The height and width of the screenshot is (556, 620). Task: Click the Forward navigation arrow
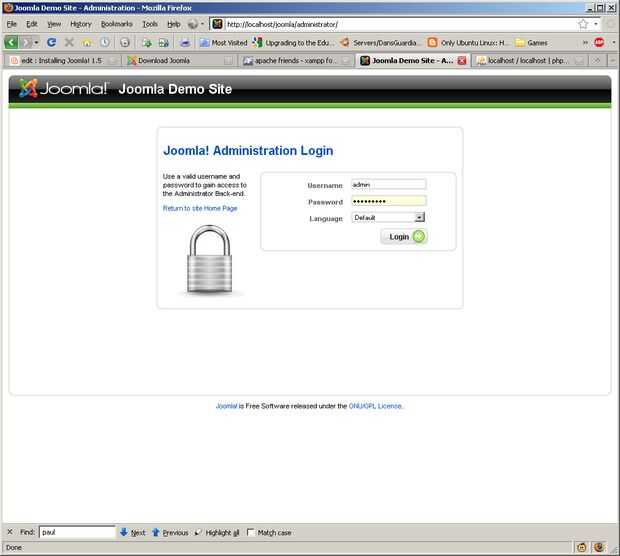[26, 42]
